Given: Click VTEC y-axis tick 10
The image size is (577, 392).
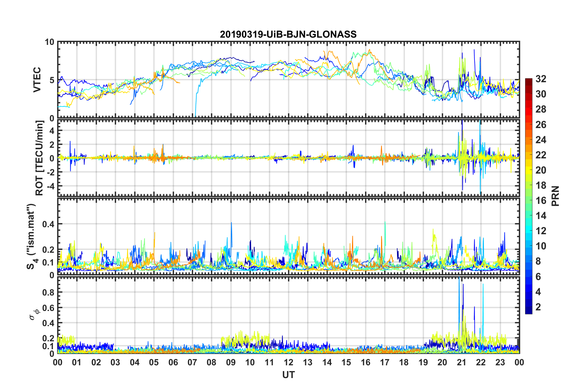Looking at the screenshot, I should click(x=49, y=42).
